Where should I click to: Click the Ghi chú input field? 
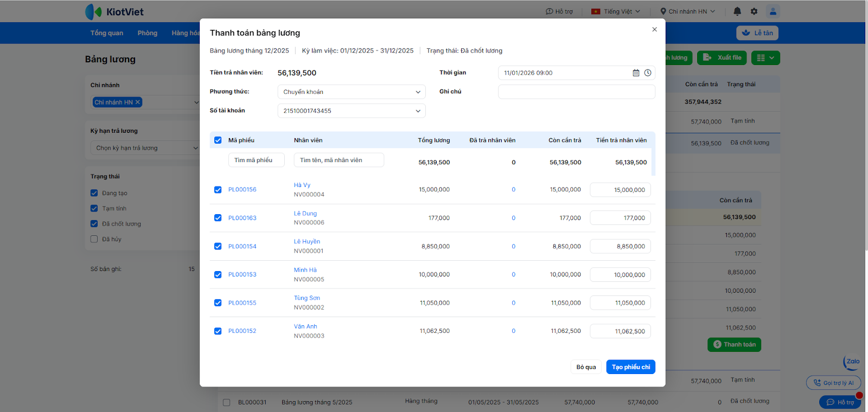[576, 92]
